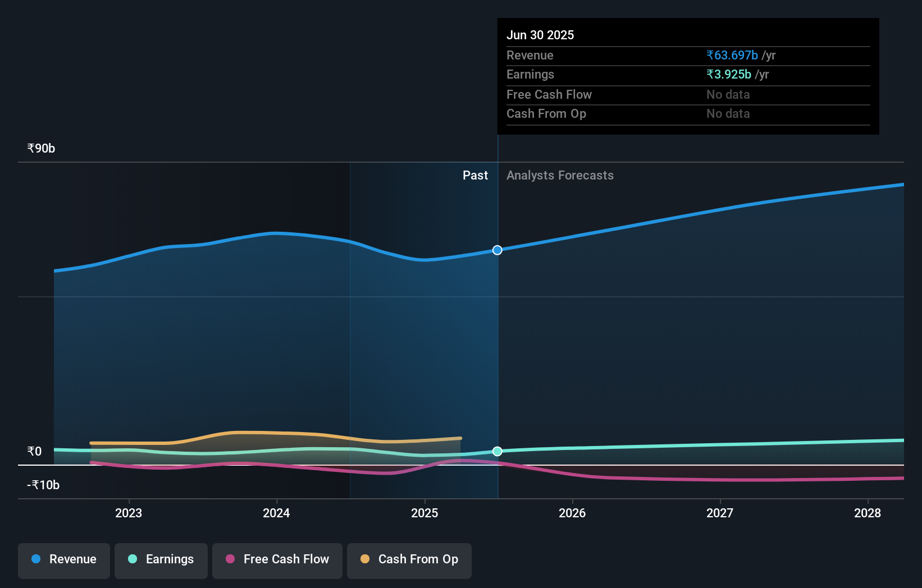Click the Analysts Forecasts section label

(x=560, y=175)
